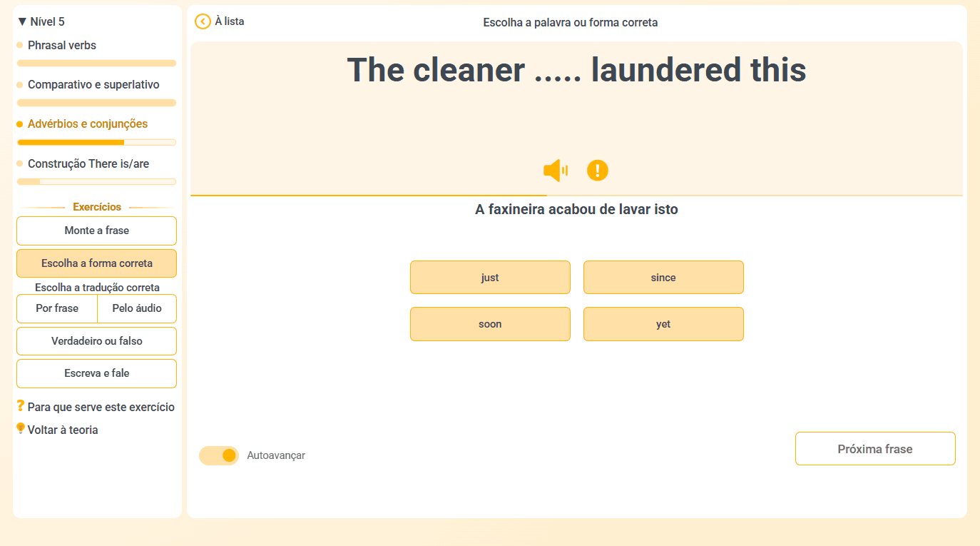Click translation 'A faxineira acabou de lavar isto'
The width and height of the screenshot is (980, 546).
coord(576,209)
